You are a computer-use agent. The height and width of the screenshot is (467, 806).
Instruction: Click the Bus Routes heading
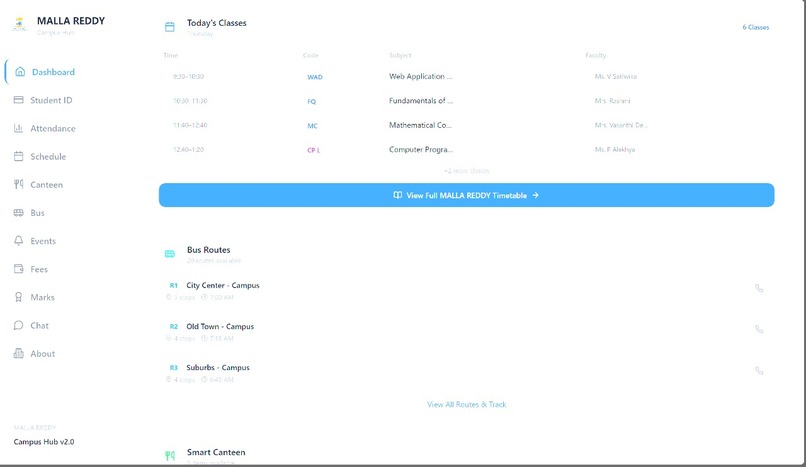coord(208,250)
